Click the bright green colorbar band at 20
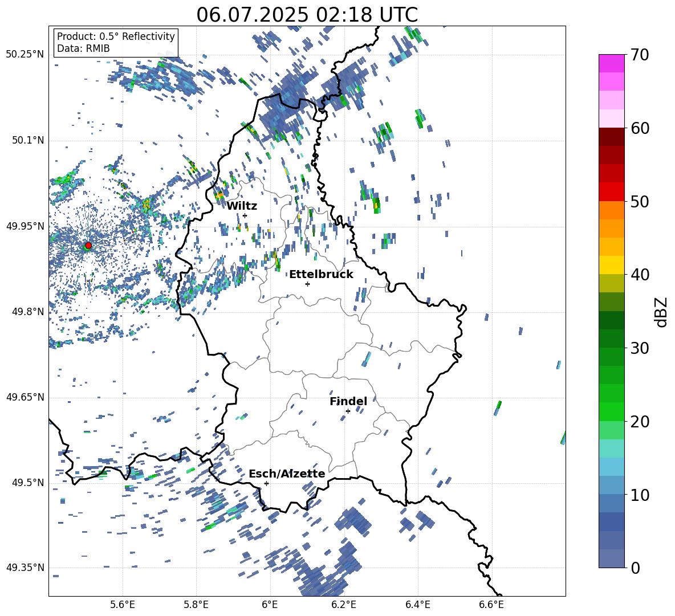The image size is (675, 616). 611,411
